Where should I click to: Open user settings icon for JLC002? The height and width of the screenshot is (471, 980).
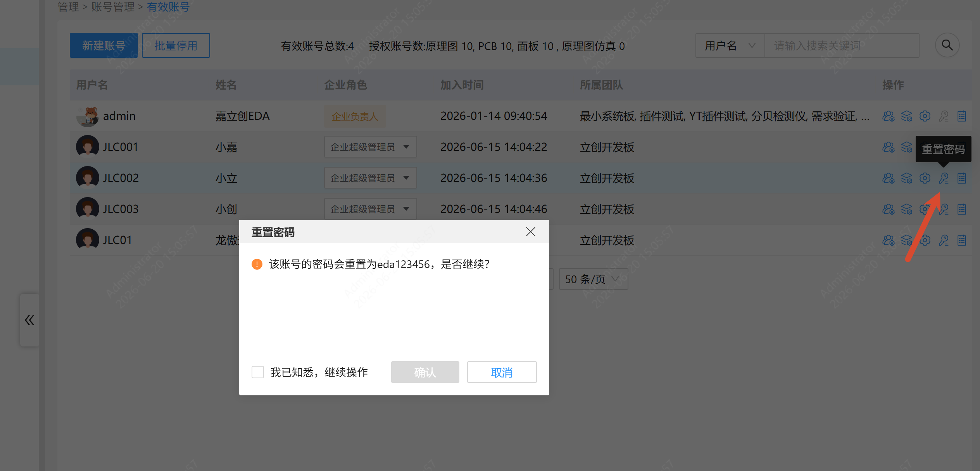click(x=888, y=178)
